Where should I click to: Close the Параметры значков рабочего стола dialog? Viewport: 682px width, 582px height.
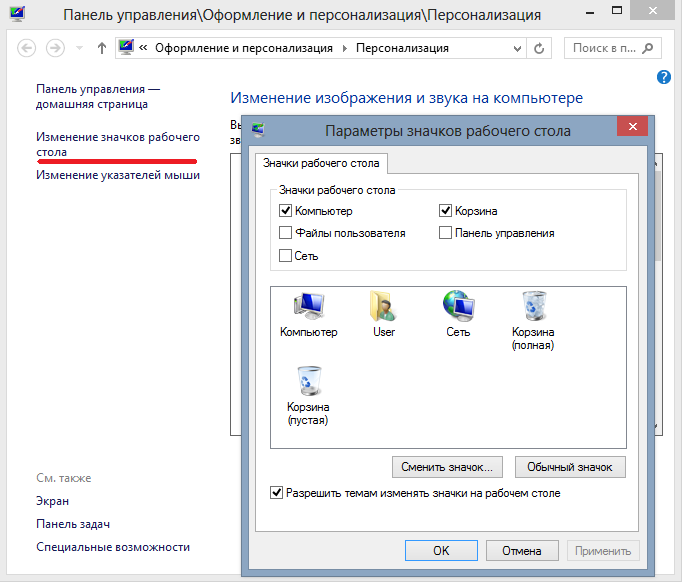pos(632,127)
